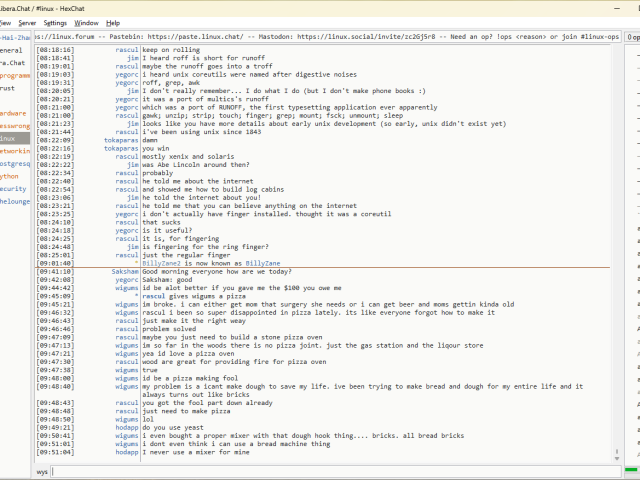The width and height of the screenshot is (640, 480).
Task: Open the Window menu
Action: [x=87, y=22]
